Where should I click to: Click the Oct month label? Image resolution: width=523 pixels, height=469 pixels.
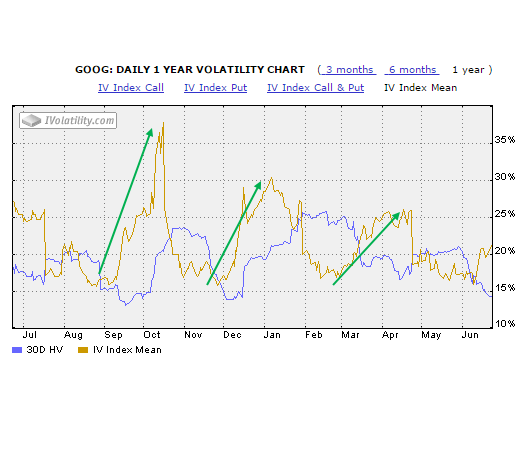(152, 335)
